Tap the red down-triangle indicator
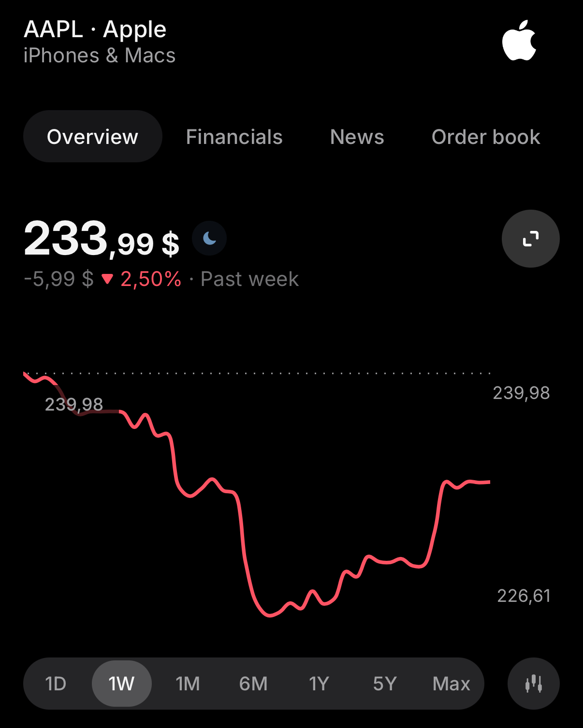 [107, 279]
